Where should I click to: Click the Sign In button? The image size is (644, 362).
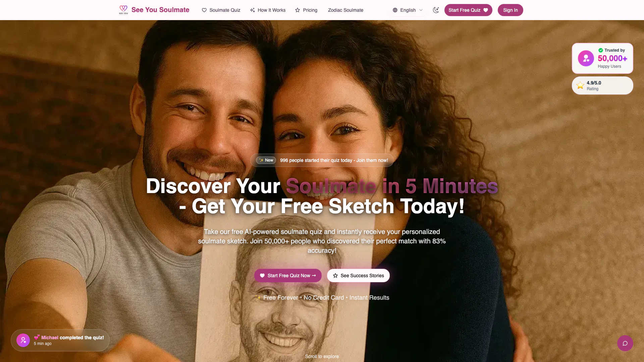tap(510, 10)
